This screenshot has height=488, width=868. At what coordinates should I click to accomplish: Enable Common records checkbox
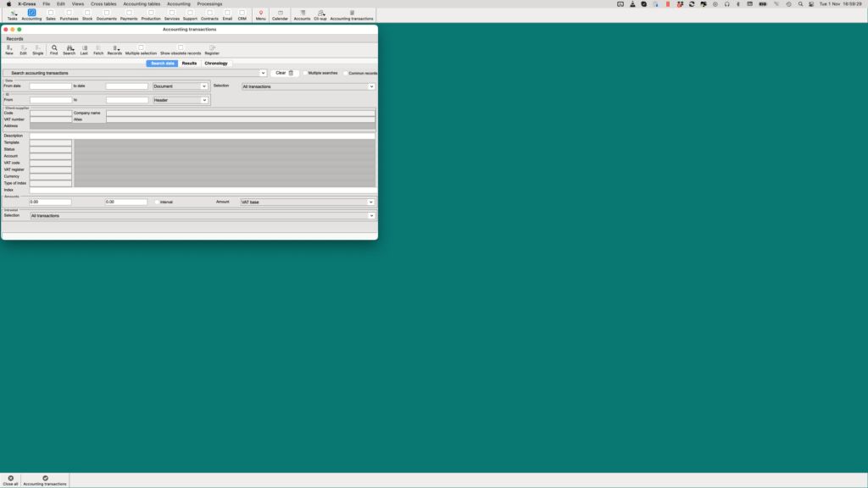[346, 73]
